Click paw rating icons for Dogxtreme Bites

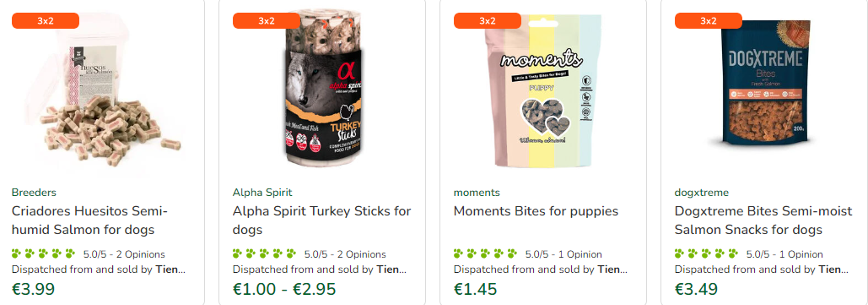pyautogui.click(x=706, y=254)
